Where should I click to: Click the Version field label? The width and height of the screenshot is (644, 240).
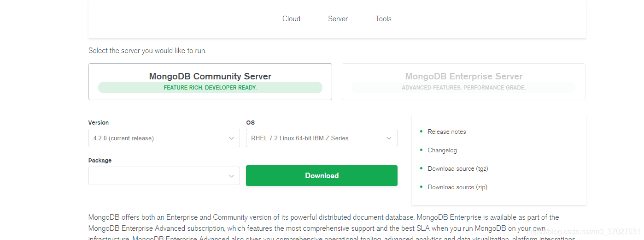tap(99, 123)
